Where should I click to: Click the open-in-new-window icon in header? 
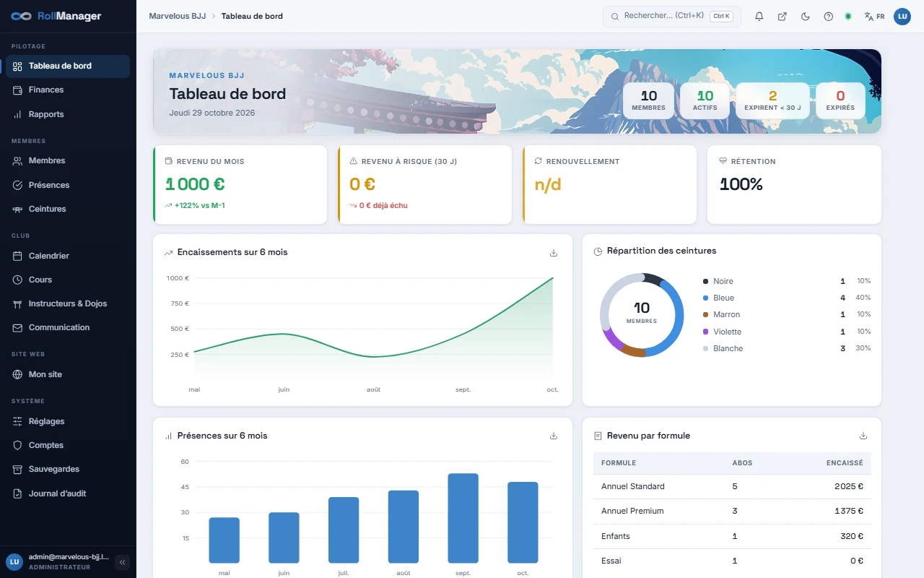(783, 17)
